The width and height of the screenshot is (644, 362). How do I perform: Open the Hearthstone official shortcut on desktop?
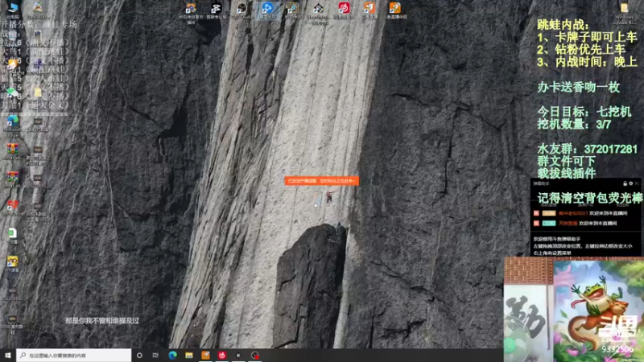[x=191, y=11]
